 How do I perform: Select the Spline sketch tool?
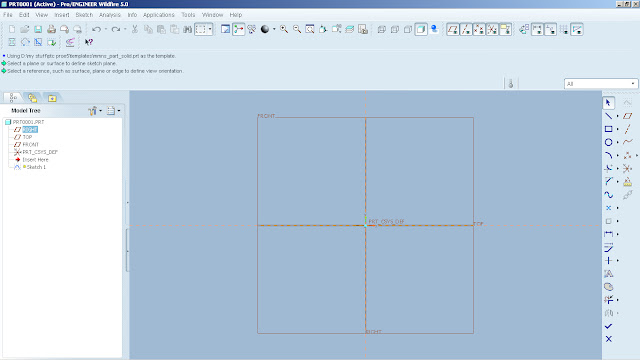click(608, 195)
